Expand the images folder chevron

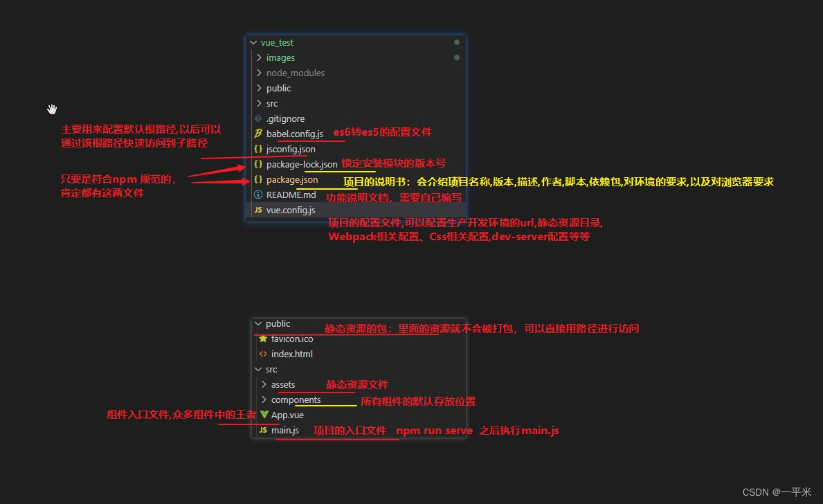point(259,57)
